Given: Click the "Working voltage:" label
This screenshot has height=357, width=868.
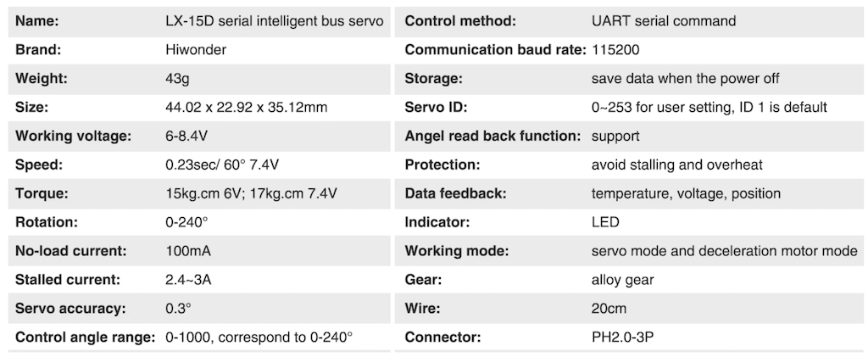Looking at the screenshot, I should [x=73, y=136].
